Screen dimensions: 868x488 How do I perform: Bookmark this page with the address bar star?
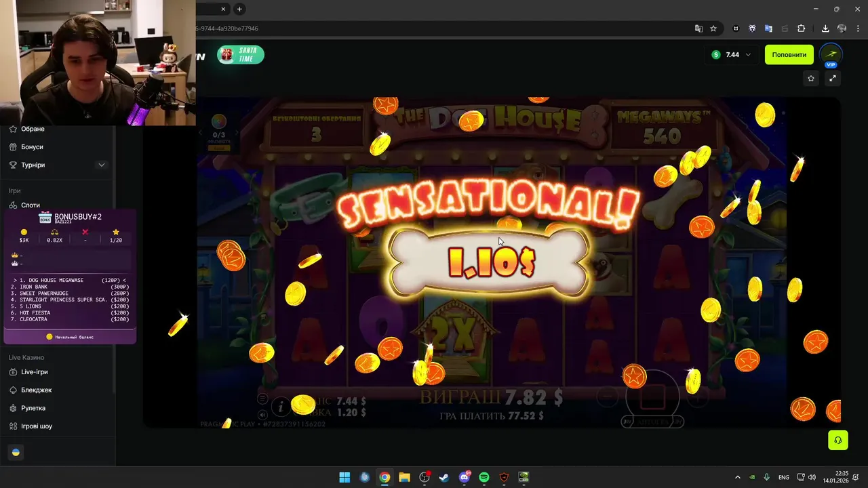tap(713, 28)
